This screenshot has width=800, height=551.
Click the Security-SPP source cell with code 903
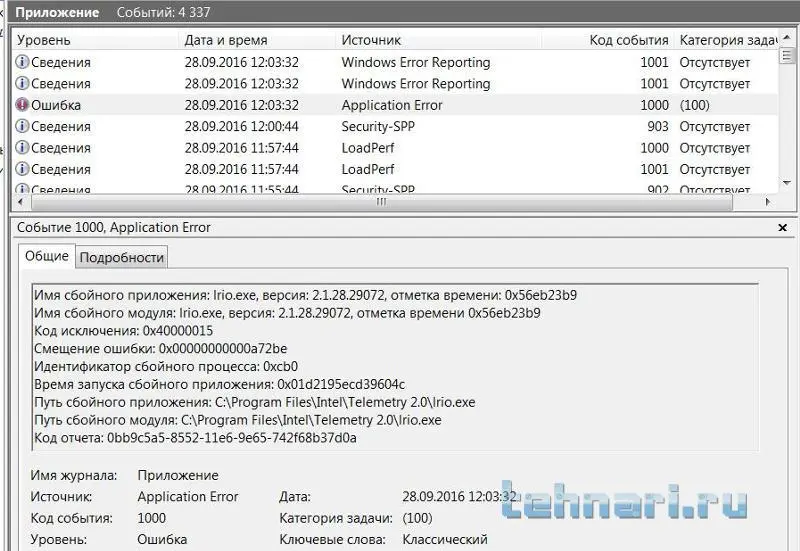pyautogui.click(x=378, y=127)
